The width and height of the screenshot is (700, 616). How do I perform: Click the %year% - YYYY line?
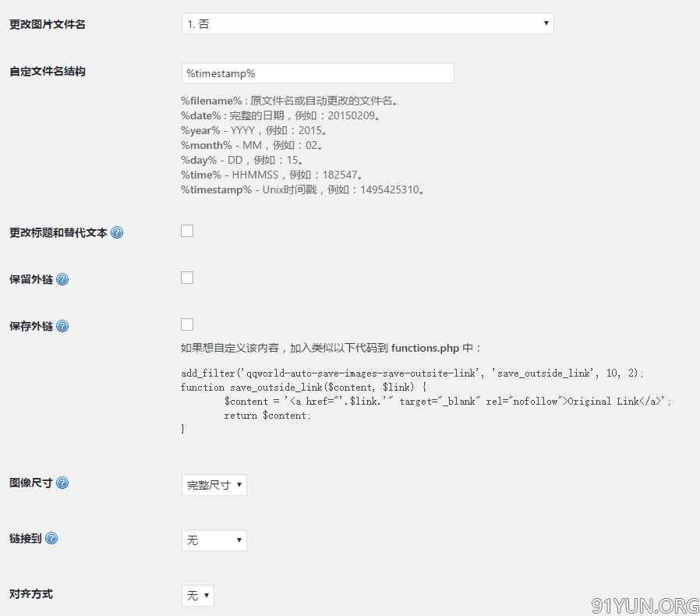254,130
